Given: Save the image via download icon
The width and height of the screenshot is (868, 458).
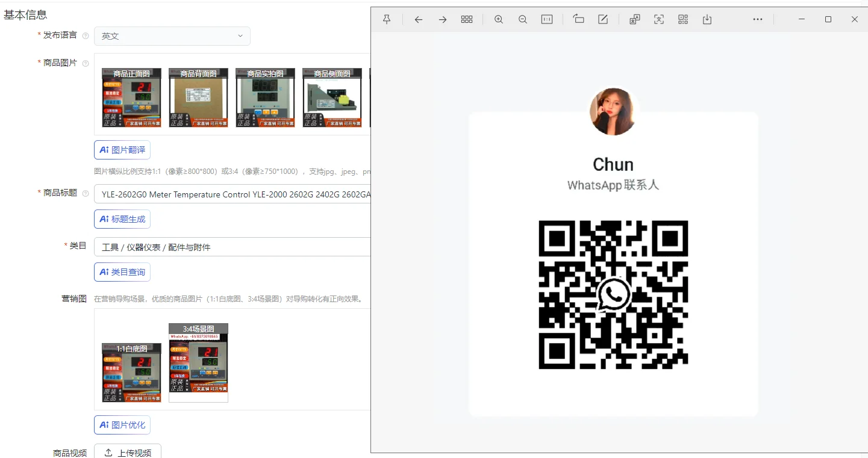Looking at the screenshot, I should click(x=707, y=19).
